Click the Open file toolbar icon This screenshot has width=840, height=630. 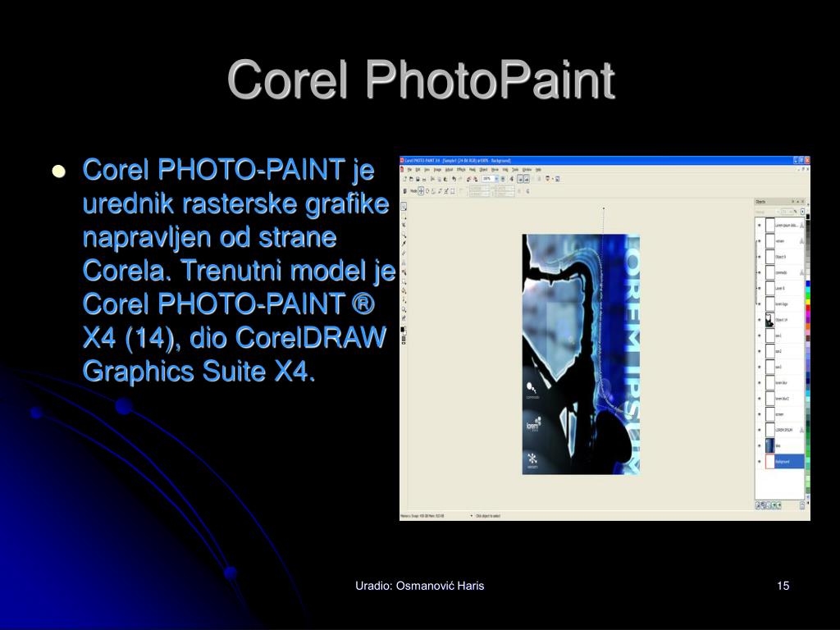412,179
